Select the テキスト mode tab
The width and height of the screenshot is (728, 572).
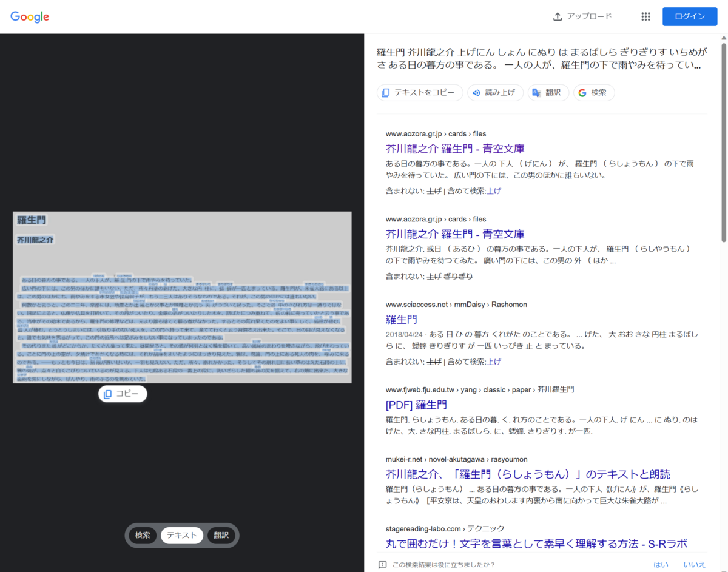[182, 535]
